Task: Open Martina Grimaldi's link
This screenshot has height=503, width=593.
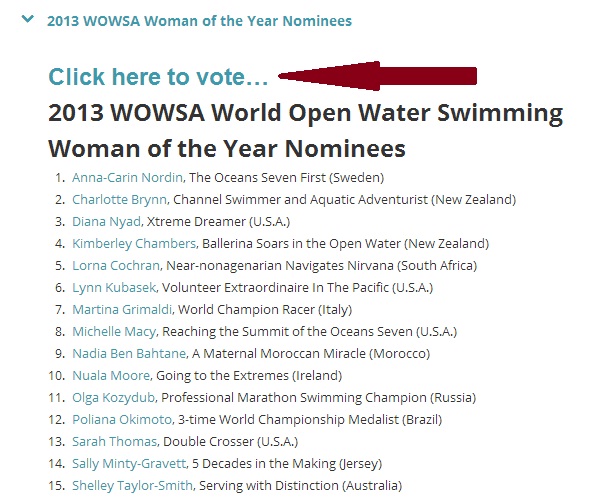Action: tap(122, 309)
